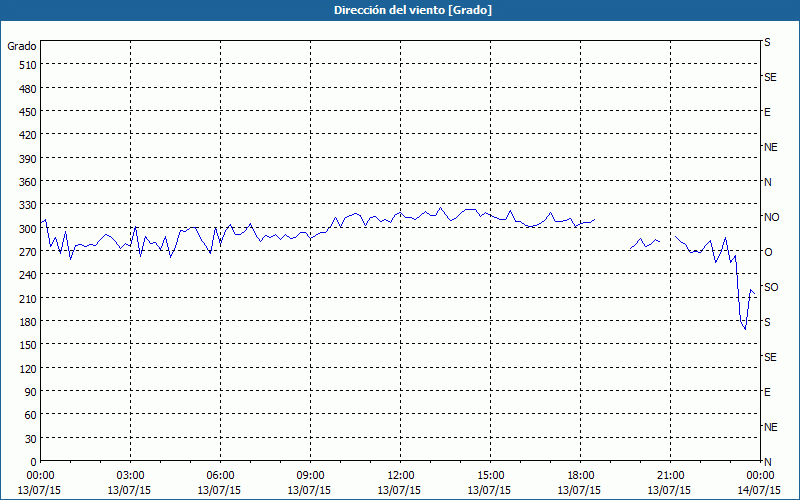Click the 390 tick label
This screenshot has height=500, width=800.
pyautogui.click(x=28, y=159)
